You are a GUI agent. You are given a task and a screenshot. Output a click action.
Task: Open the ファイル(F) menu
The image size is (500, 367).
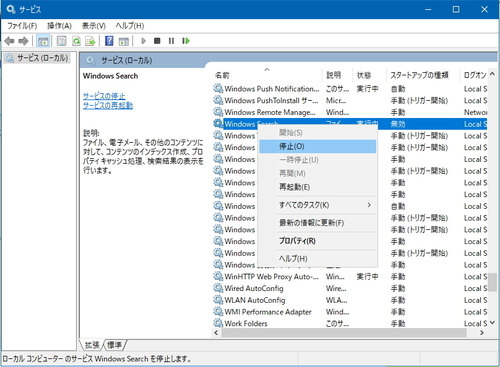(x=22, y=26)
